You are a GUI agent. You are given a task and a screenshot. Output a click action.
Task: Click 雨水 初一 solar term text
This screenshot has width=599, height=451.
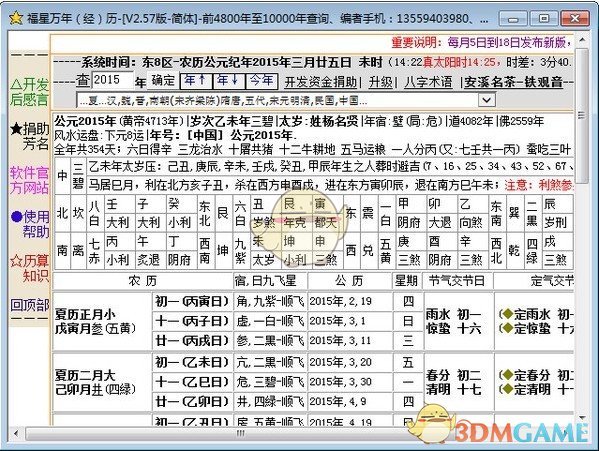click(x=454, y=315)
